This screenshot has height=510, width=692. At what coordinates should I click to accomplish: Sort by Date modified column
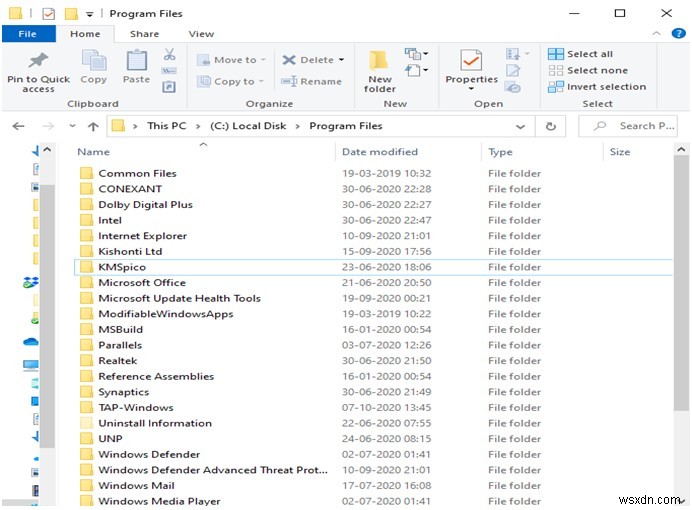pos(380,152)
